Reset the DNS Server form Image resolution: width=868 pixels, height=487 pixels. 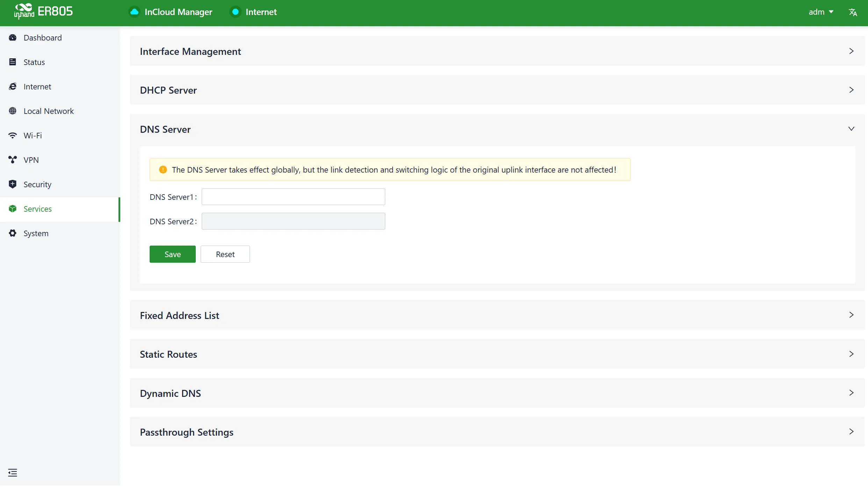225,254
